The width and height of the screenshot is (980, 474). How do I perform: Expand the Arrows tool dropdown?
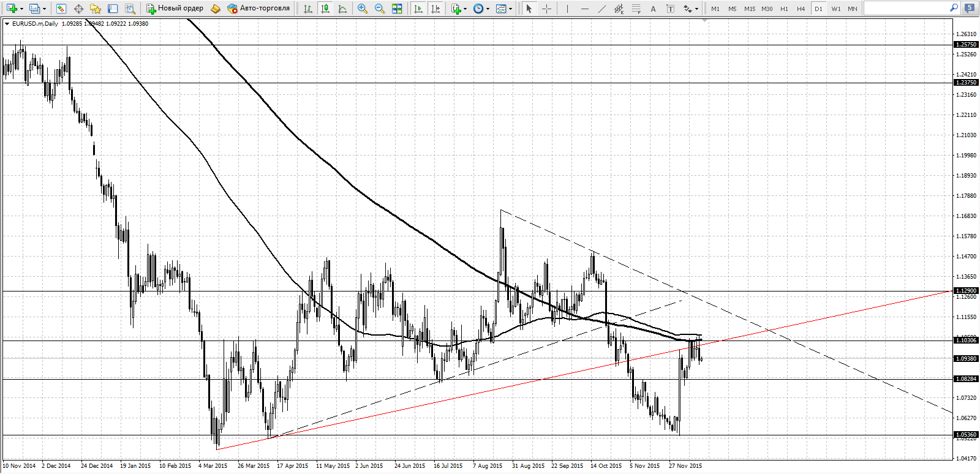point(696,9)
